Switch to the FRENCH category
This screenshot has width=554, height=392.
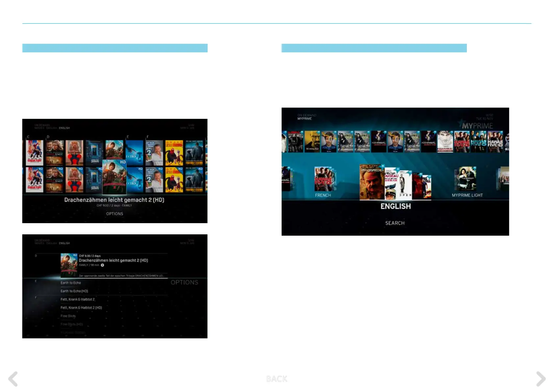click(x=323, y=195)
